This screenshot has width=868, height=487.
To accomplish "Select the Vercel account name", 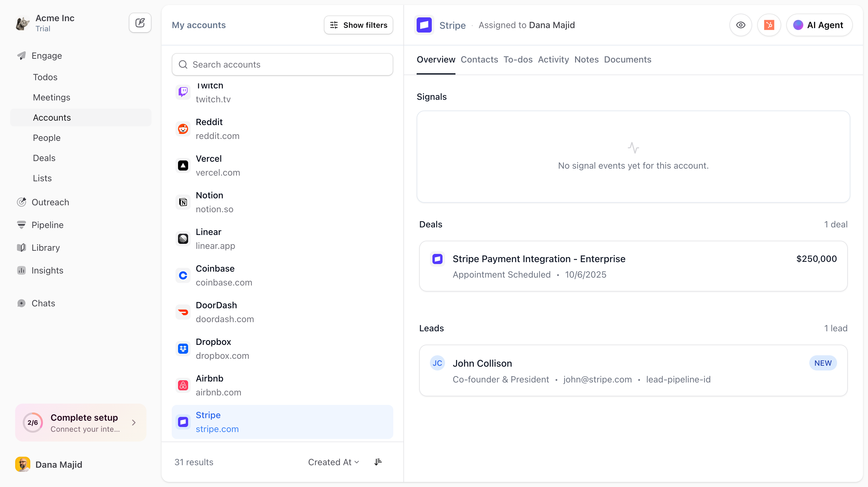I will [209, 159].
